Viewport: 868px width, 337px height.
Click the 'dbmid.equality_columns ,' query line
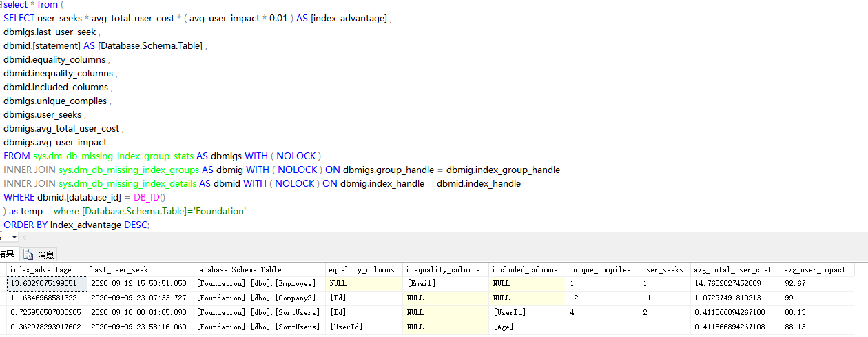pos(56,59)
